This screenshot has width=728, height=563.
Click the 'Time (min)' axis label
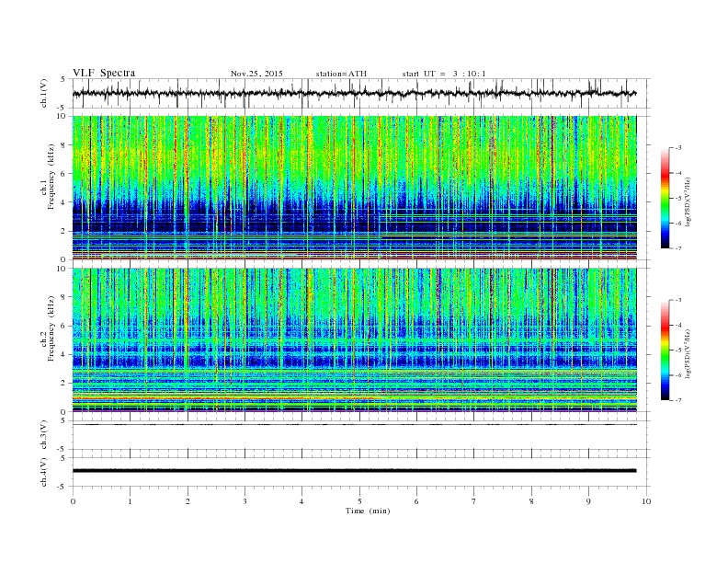click(368, 511)
